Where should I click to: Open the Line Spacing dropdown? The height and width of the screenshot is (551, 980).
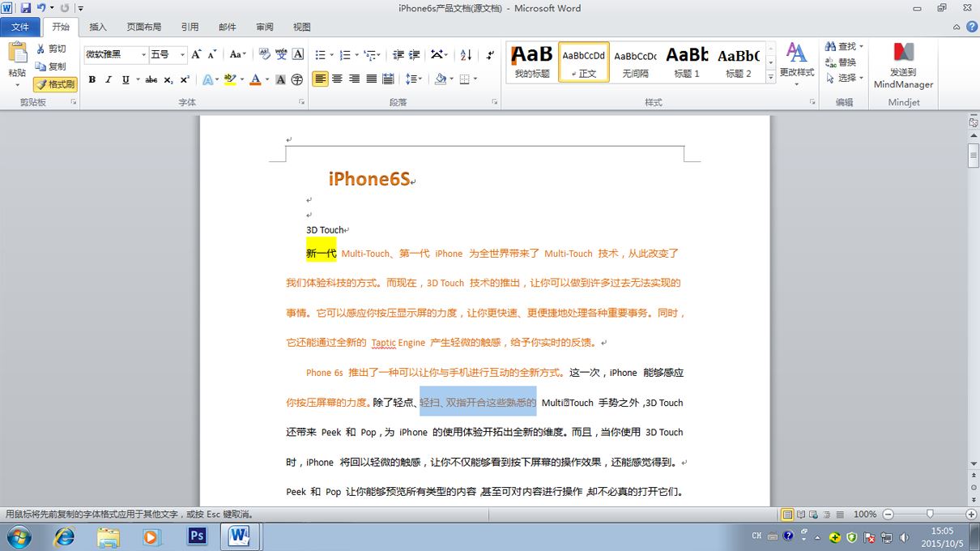pos(414,79)
